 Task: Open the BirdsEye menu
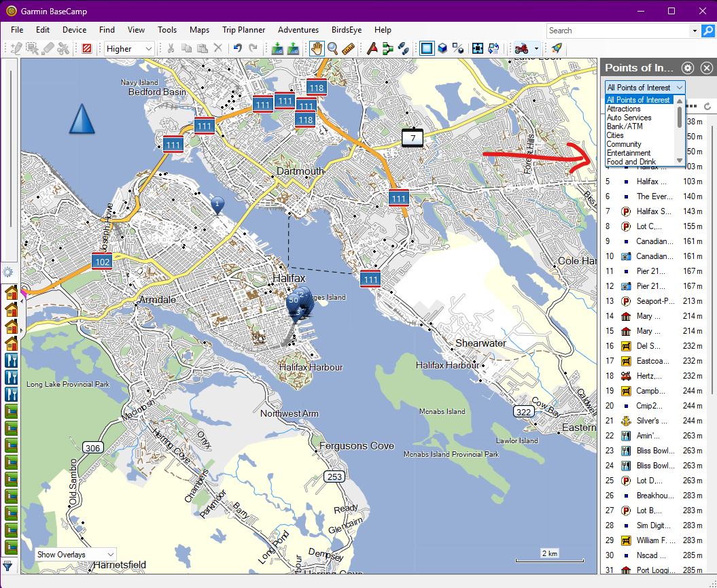(346, 30)
